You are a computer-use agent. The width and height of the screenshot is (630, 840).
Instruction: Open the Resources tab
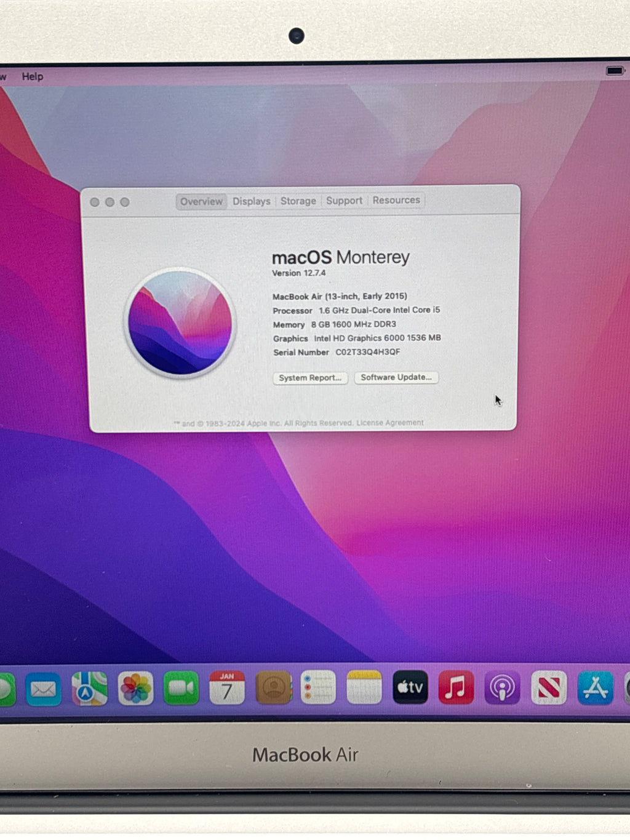click(x=396, y=200)
